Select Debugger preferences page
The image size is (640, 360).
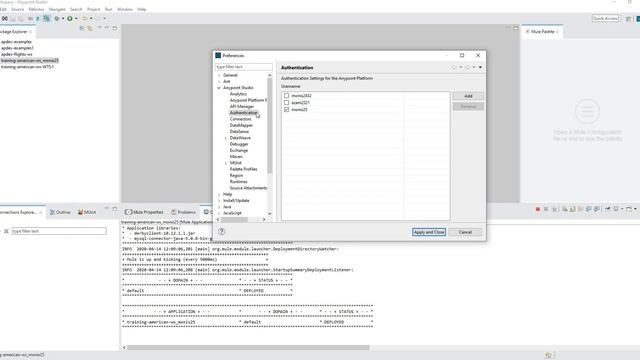coord(239,144)
